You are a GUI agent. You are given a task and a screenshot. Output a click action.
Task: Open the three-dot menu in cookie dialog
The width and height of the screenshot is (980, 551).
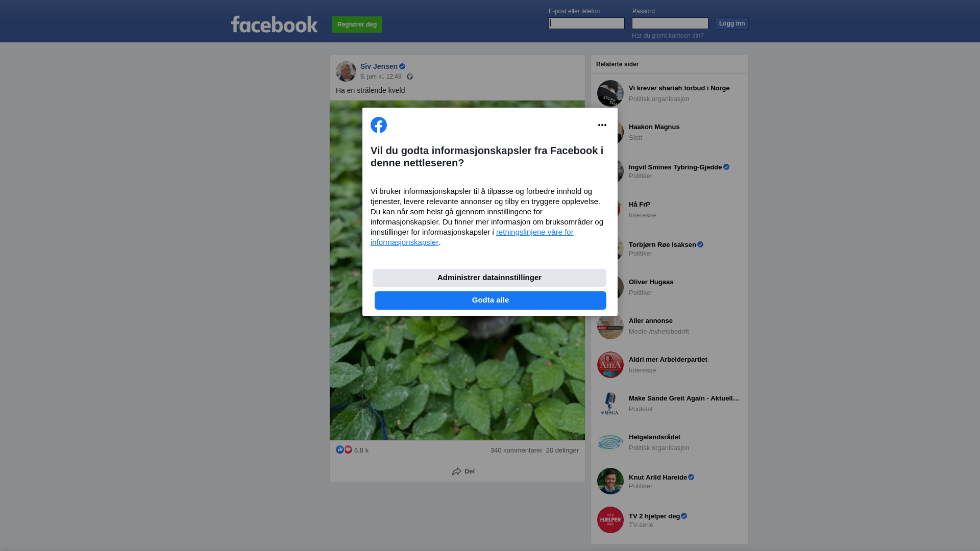coord(602,125)
